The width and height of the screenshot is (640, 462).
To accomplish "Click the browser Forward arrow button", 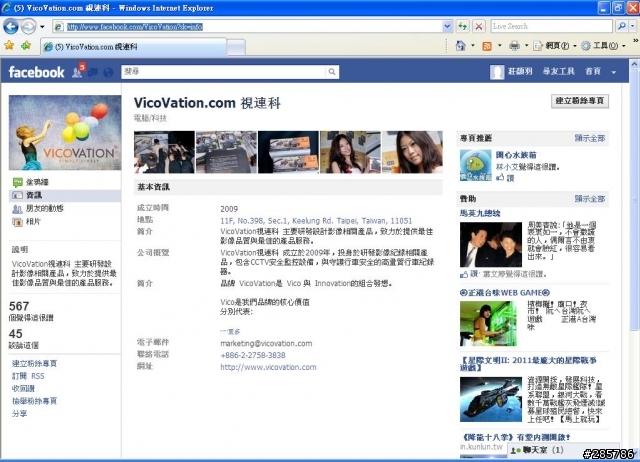I will pyautogui.click(x=28, y=27).
